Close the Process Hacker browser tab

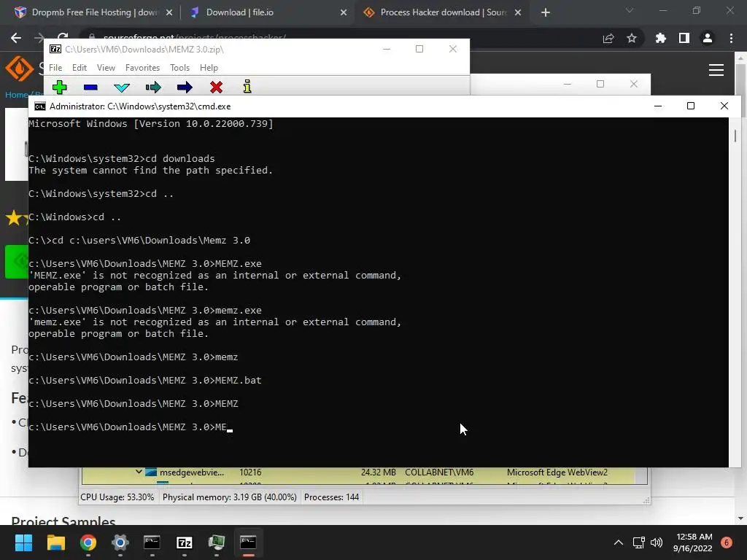point(518,12)
